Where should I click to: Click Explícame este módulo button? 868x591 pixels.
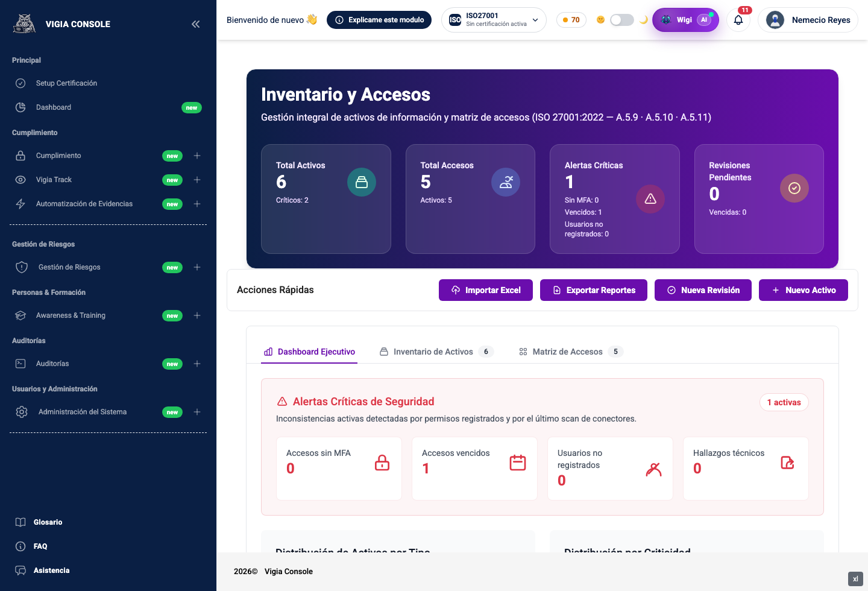[379, 20]
